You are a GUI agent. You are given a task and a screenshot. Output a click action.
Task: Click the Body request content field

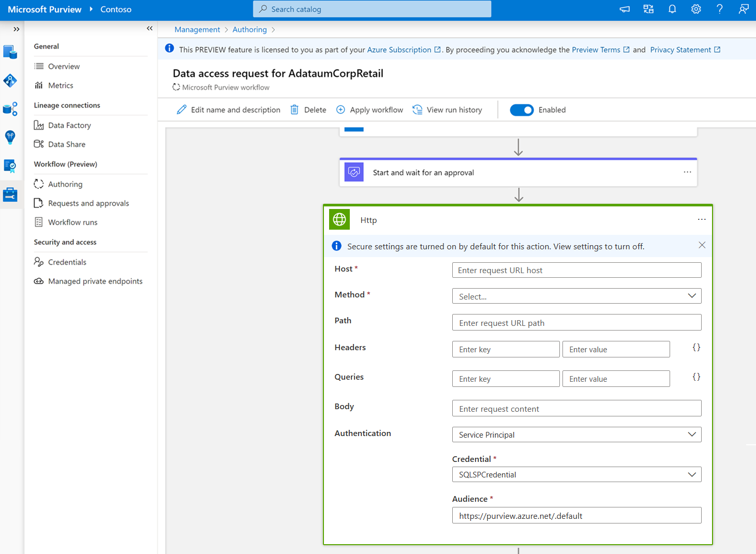pos(576,408)
